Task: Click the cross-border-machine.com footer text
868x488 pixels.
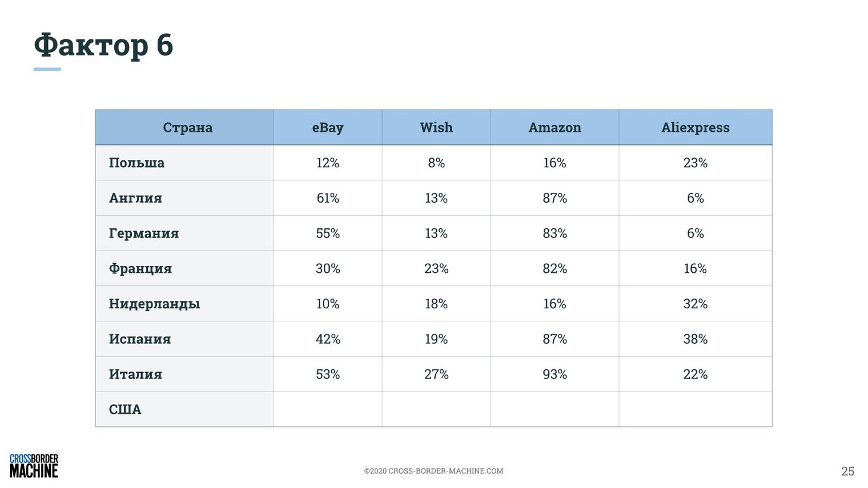Action: 433,471
